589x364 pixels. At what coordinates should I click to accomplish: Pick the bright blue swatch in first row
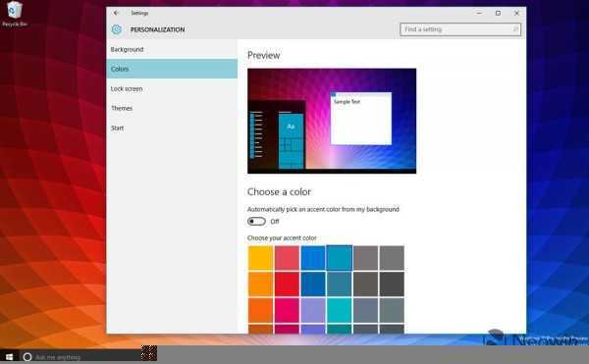tap(313, 258)
